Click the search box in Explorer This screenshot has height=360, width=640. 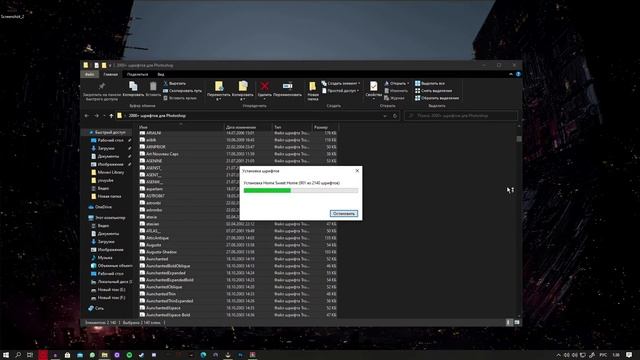click(461, 116)
